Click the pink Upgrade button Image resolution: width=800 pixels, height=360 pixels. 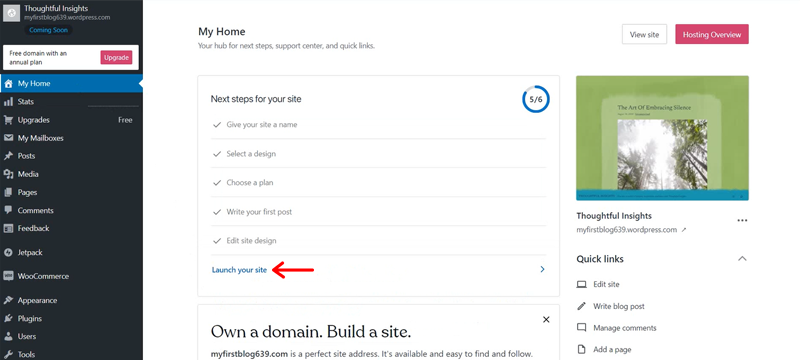pyautogui.click(x=116, y=58)
